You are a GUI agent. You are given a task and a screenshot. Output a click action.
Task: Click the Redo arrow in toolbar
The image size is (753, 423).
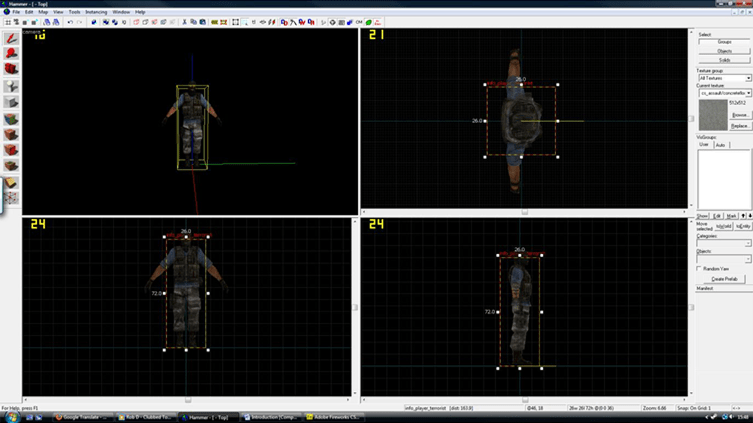79,22
